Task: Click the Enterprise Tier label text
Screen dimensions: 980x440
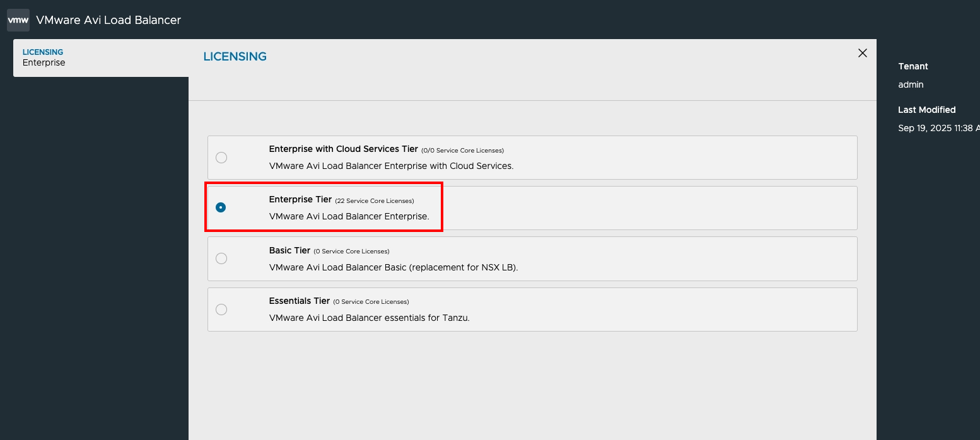Action: pyautogui.click(x=300, y=200)
